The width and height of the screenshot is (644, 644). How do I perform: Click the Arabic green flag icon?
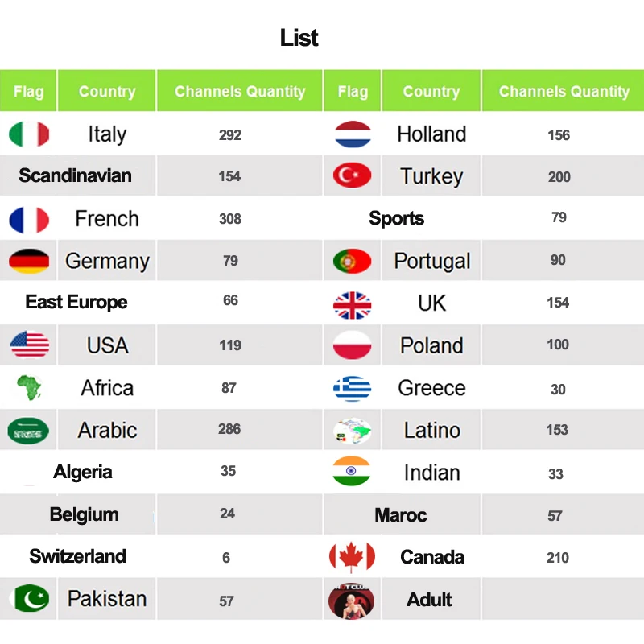pos(28,431)
